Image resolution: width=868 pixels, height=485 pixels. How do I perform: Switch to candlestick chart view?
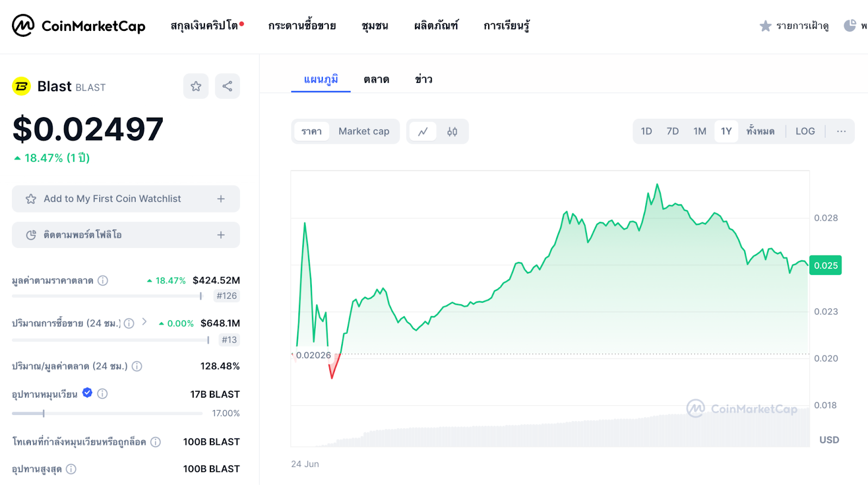point(452,131)
